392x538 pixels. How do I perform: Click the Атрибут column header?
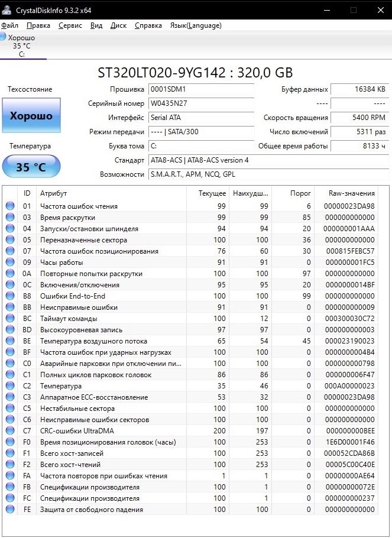[111, 193]
